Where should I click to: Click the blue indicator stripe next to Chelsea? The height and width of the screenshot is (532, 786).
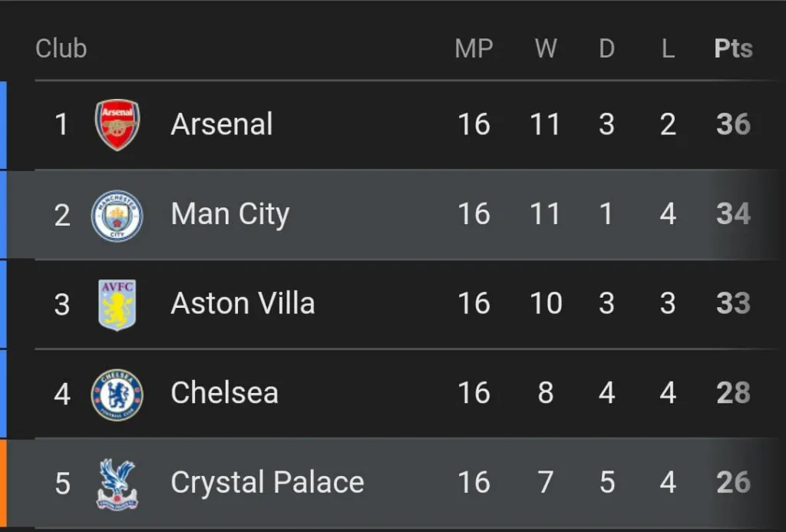pyautogui.click(x=3, y=392)
